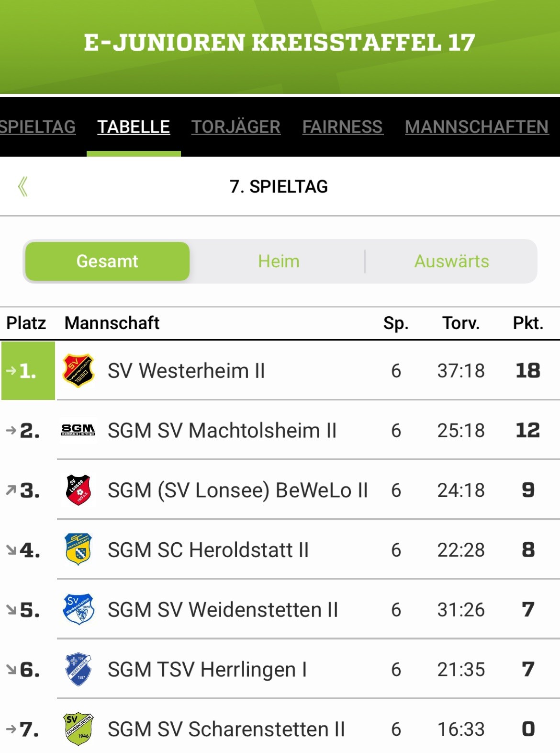Open the Spieltag tab

click(x=38, y=127)
